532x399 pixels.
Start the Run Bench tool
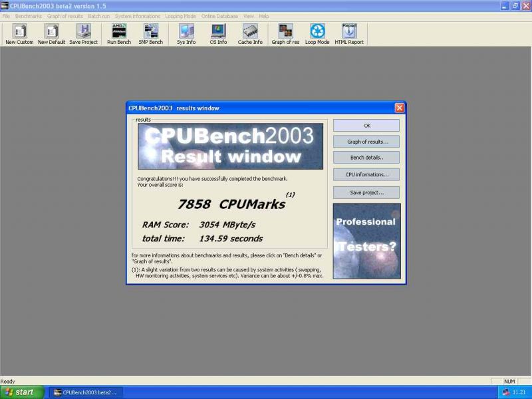tap(119, 34)
